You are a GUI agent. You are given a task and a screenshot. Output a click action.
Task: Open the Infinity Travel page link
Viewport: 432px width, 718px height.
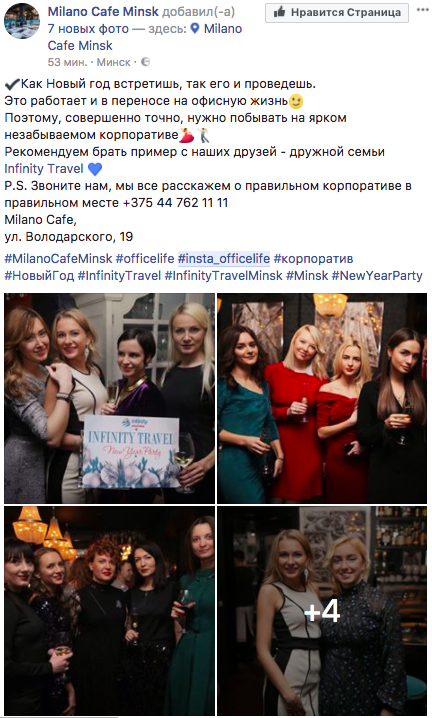44,169
